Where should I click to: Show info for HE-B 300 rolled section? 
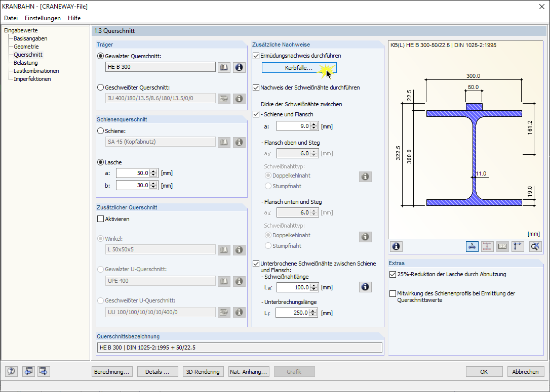239,67
